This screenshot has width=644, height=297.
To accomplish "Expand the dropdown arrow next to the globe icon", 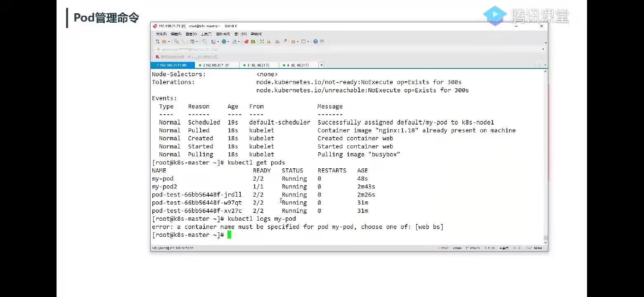I will (228, 42).
